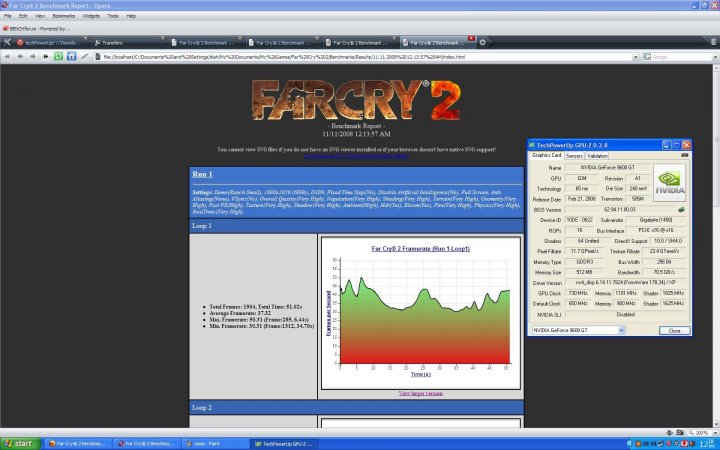
Task: Click the Google search input field
Action: point(681,57)
